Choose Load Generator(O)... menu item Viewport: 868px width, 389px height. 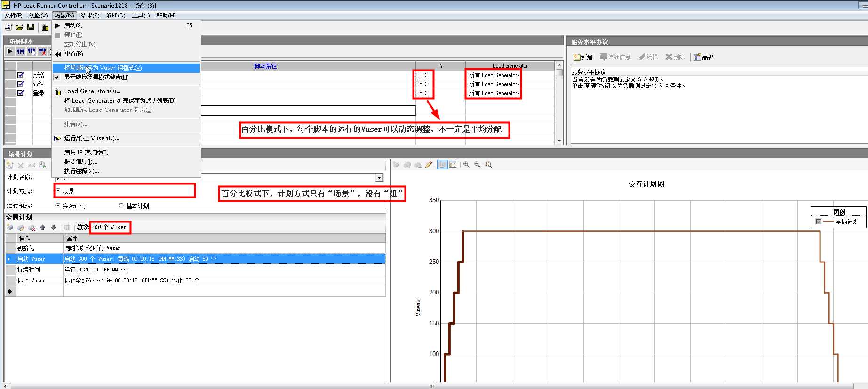(126, 91)
